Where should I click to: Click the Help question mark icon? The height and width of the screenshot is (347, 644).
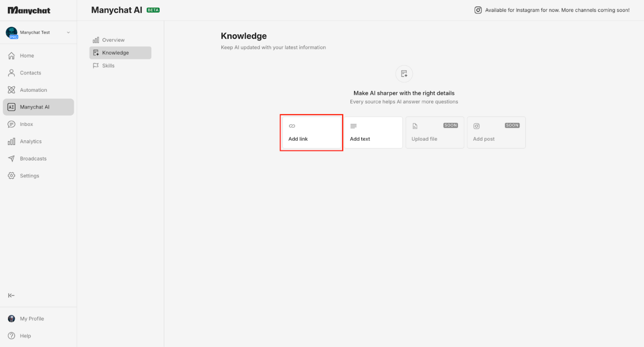12,336
